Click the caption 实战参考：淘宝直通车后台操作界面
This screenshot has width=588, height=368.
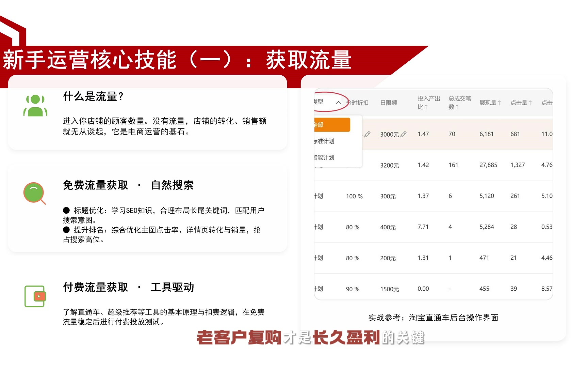click(433, 318)
